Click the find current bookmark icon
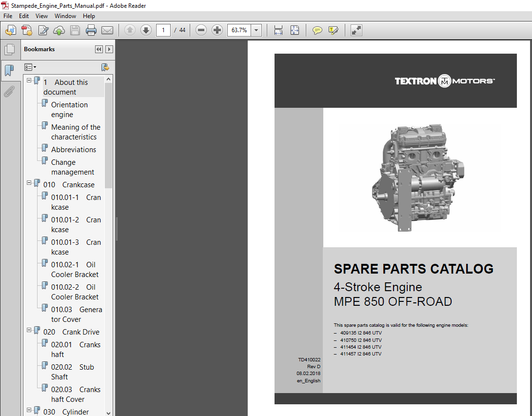 click(x=105, y=67)
